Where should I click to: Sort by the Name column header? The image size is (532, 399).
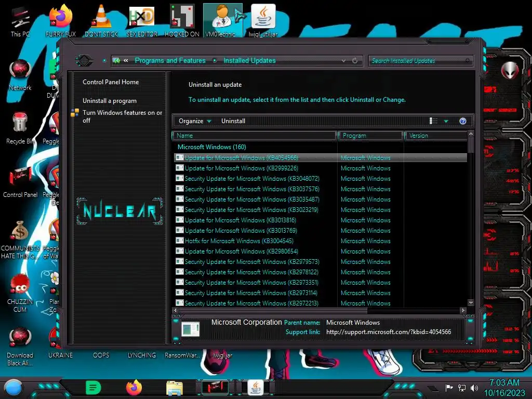coord(255,136)
